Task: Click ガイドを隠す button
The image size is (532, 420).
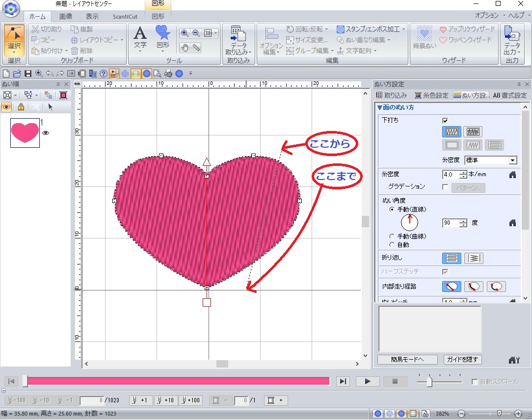Action: [x=462, y=359]
